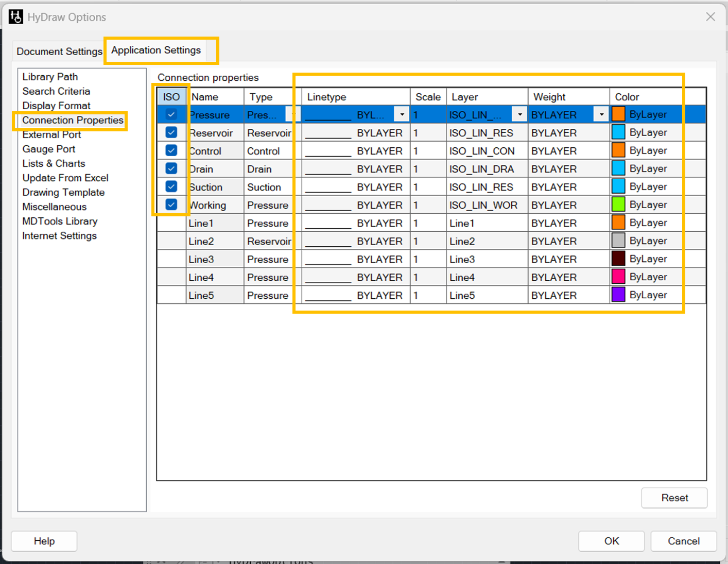Open Drawing Template settings
728x564 pixels.
tap(63, 192)
